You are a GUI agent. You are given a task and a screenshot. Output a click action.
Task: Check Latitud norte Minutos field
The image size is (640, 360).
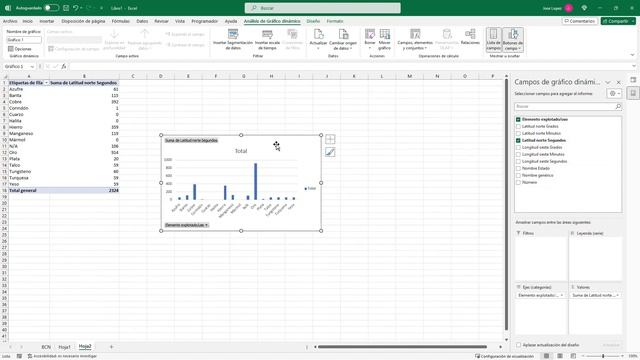[x=518, y=133]
